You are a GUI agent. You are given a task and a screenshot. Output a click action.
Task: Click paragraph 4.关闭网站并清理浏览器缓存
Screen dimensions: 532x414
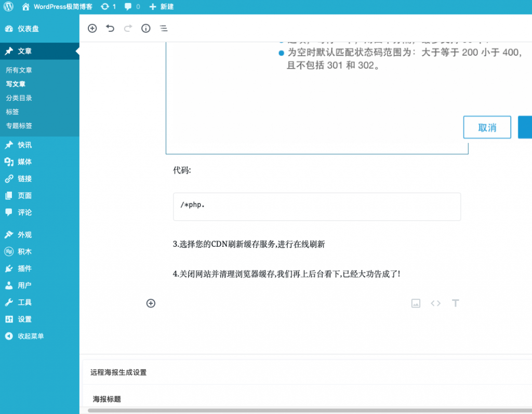tap(287, 274)
